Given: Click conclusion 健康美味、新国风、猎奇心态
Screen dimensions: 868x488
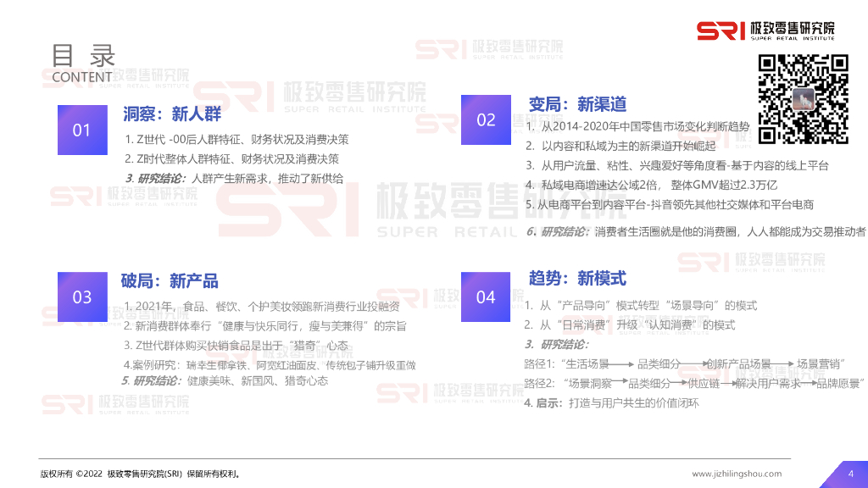Looking at the screenshot, I should [225, 380].
